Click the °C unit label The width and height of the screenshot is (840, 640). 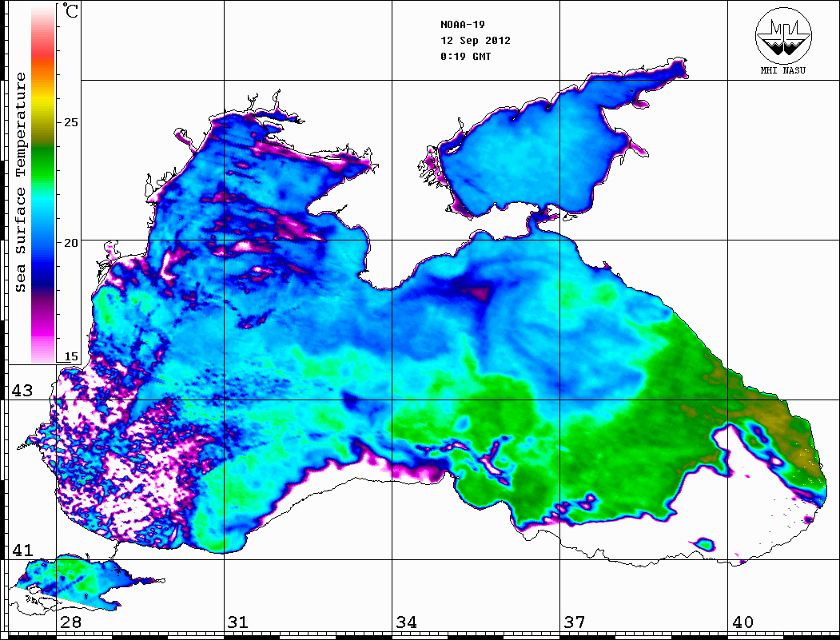[70, 10]
